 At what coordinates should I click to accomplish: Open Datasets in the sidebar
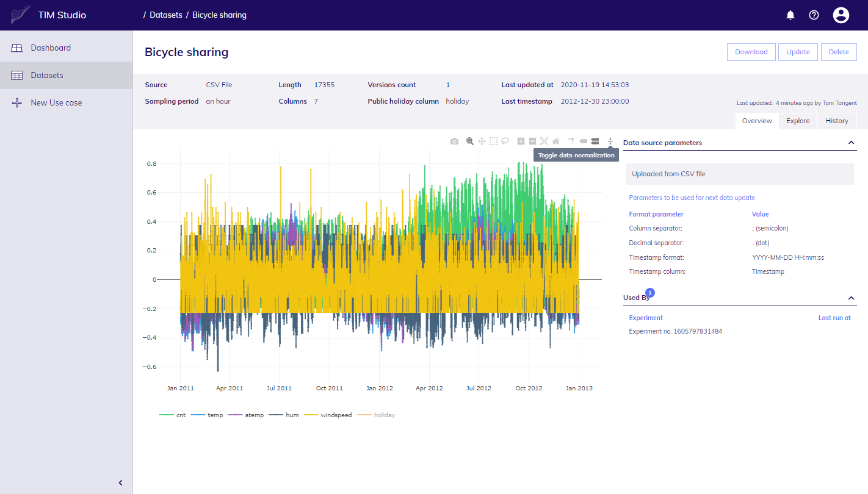(67, 75)
